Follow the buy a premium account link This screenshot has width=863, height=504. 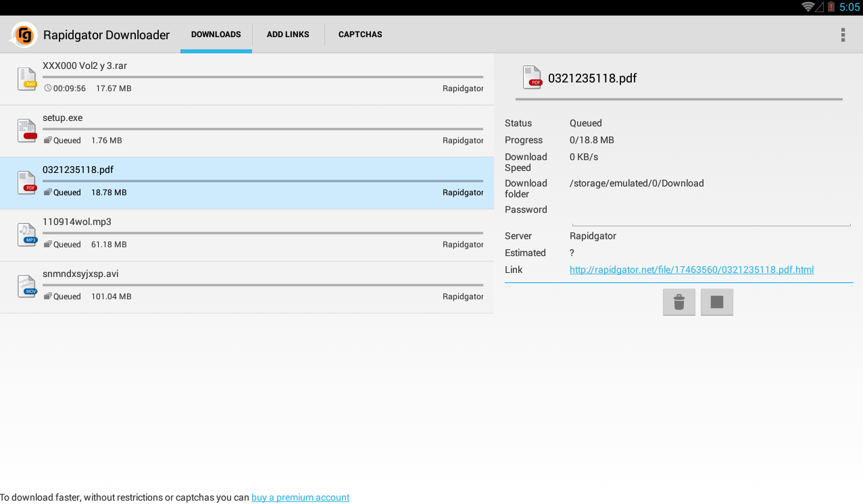(300, 497)
